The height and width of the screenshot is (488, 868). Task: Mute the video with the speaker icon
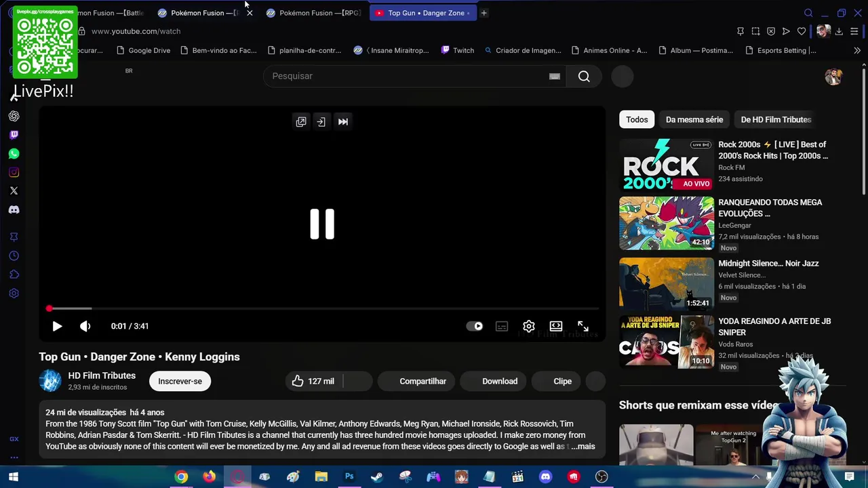85,326
